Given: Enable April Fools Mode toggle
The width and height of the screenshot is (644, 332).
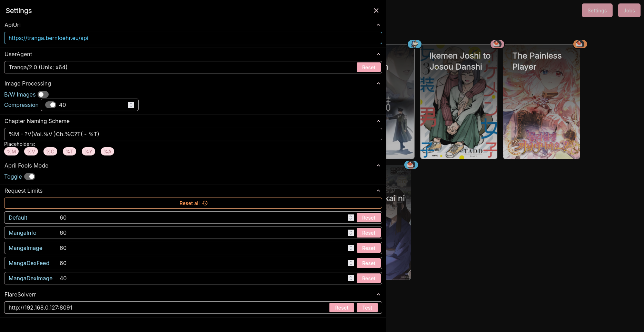Looking at the screenshot, I should click(x=30, y=177).
